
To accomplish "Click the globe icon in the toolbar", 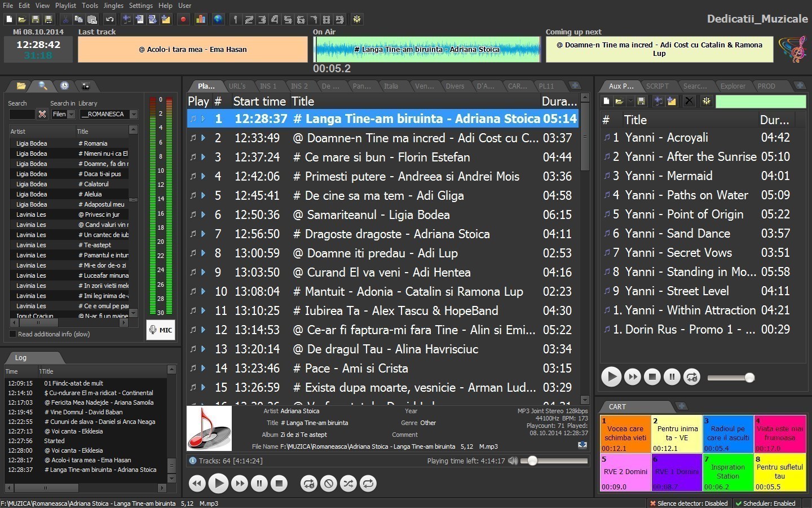I will point(218,19).
